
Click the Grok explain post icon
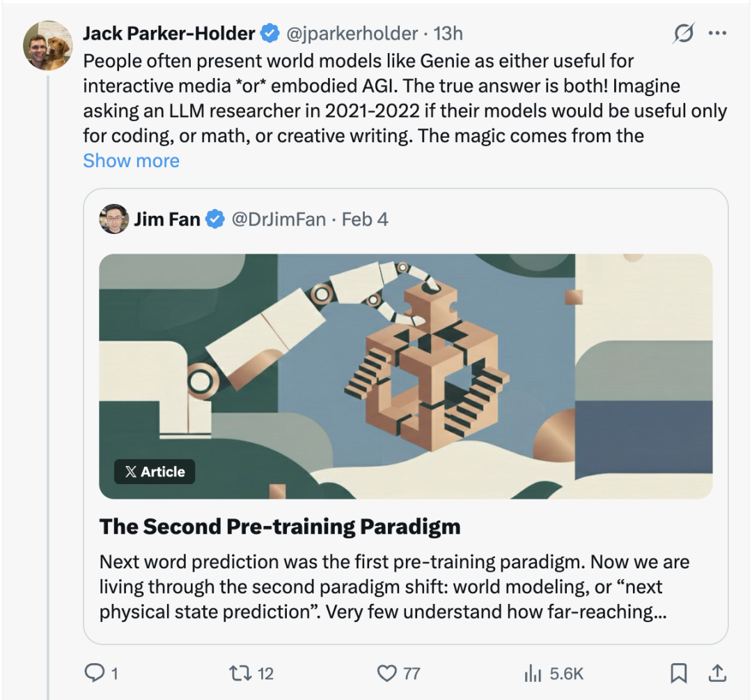pyautogui.click(x=684, y=33)
